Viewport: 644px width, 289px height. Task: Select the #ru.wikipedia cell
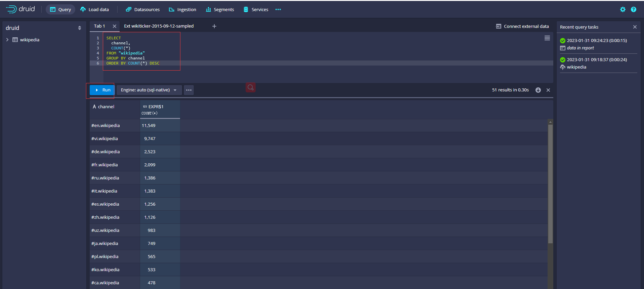click(115, 178)
